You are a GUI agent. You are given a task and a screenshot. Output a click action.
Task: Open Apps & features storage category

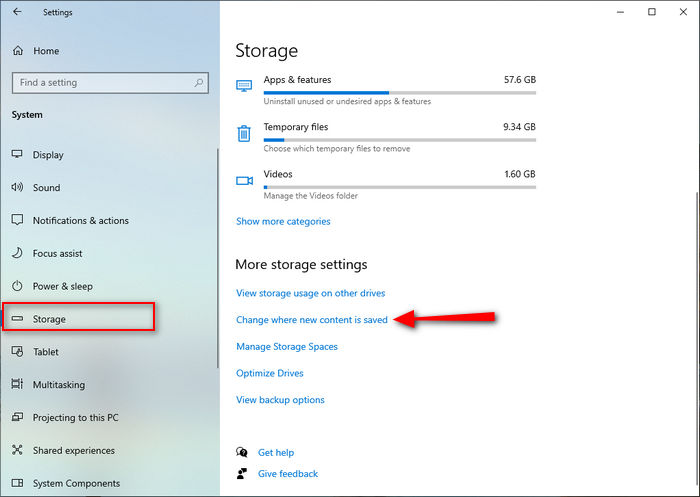click(x=386, y=90)
